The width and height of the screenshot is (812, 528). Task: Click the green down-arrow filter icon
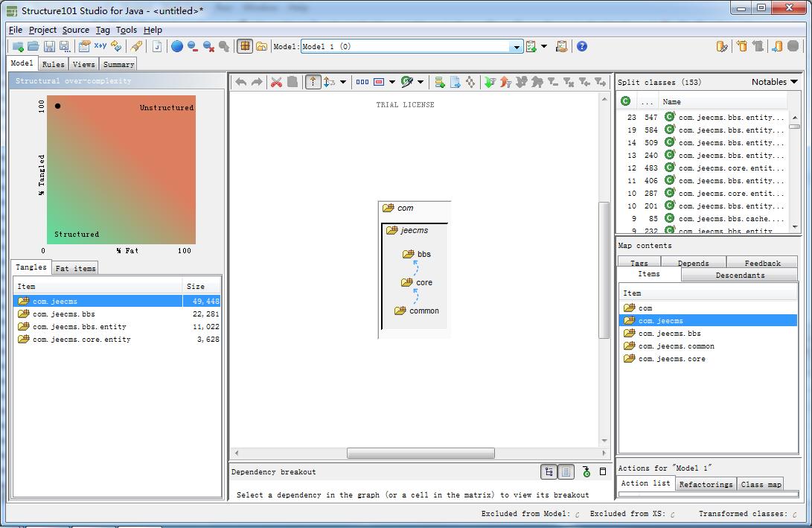tap(489, 82)
